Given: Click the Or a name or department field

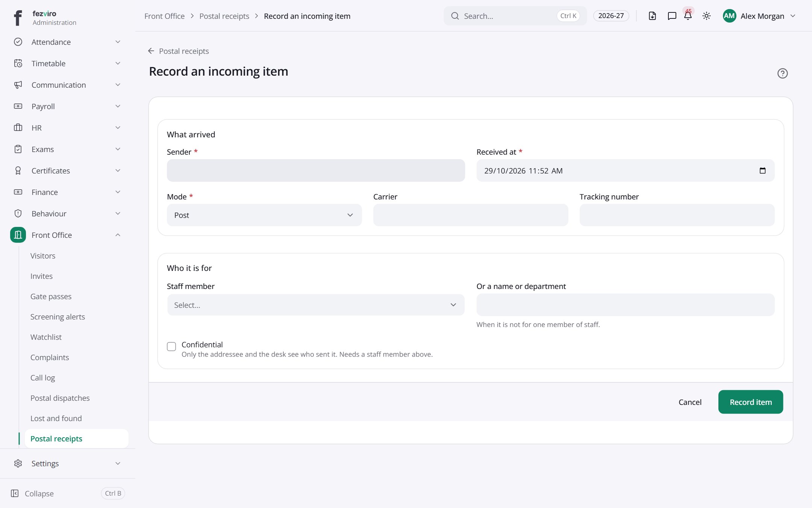Looking at the screenshot, I should click(626, 305).
